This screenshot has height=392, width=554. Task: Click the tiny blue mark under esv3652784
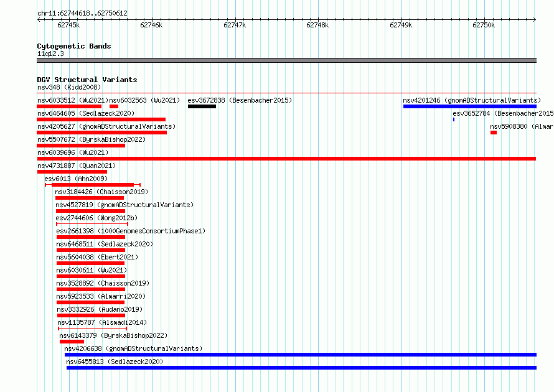454,119
